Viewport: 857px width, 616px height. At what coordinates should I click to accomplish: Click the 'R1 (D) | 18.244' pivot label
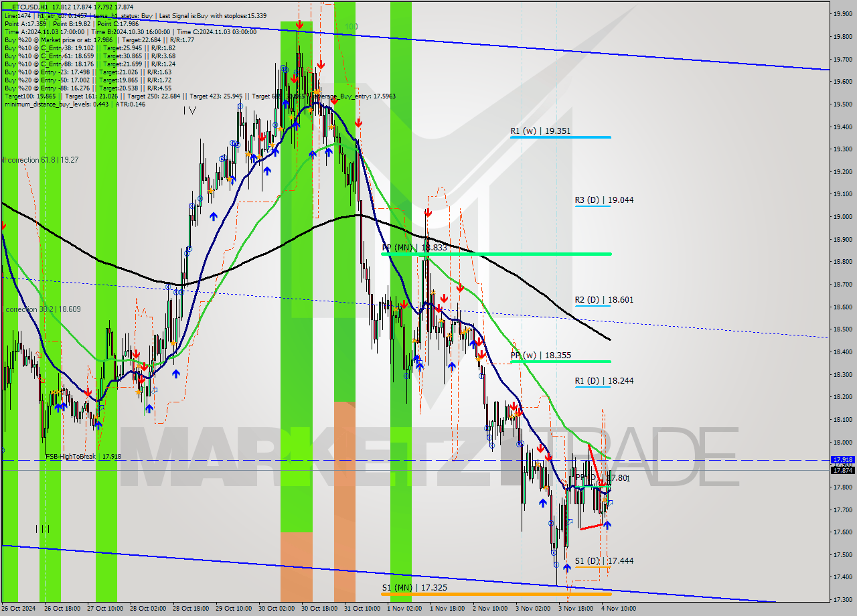604,380
